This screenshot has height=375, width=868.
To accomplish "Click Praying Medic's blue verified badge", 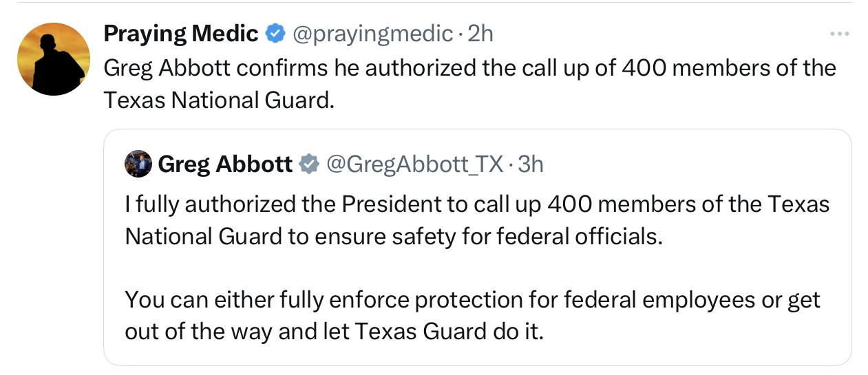I will pos(275,33).
